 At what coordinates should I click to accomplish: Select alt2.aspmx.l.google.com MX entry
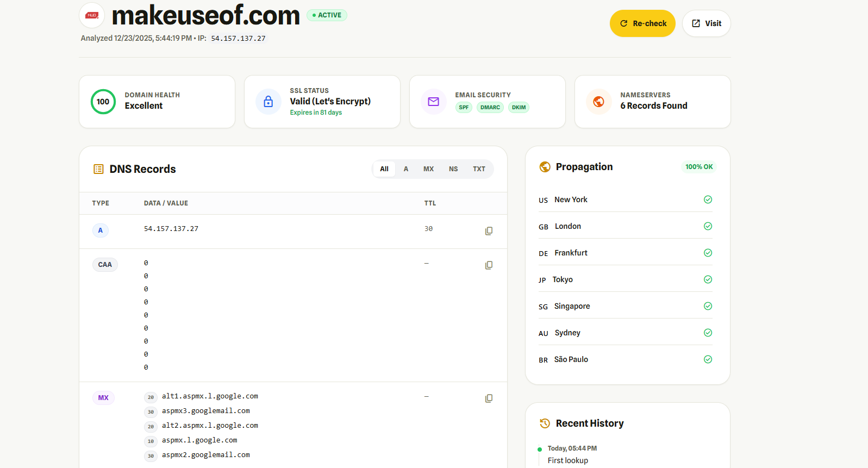pyautogui.click(x=210, y=426)
